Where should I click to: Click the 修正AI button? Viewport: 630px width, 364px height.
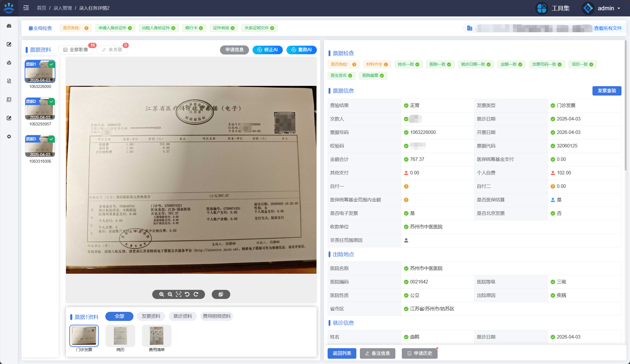(267, 50)
